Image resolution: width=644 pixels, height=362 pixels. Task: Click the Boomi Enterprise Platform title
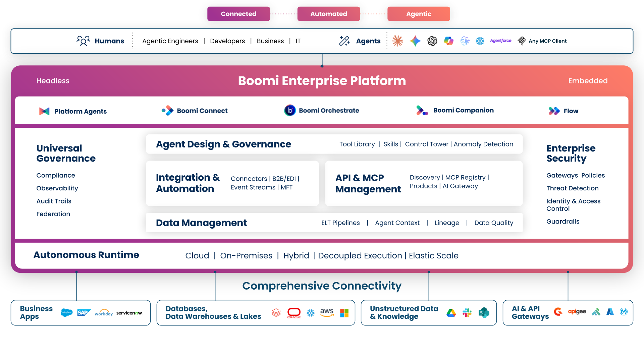[x=322, y=81]
